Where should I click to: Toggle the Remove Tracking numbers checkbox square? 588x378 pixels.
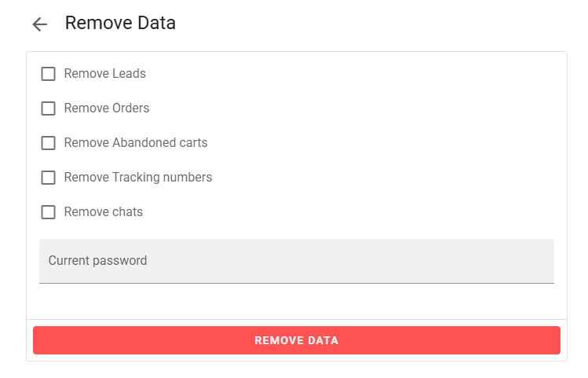coord(49,178)
